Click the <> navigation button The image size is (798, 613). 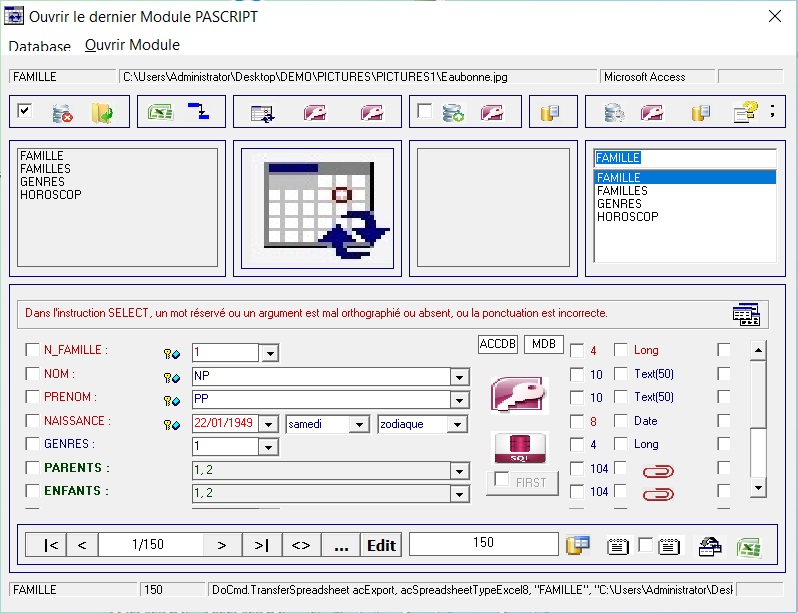[x=301, y=545]
